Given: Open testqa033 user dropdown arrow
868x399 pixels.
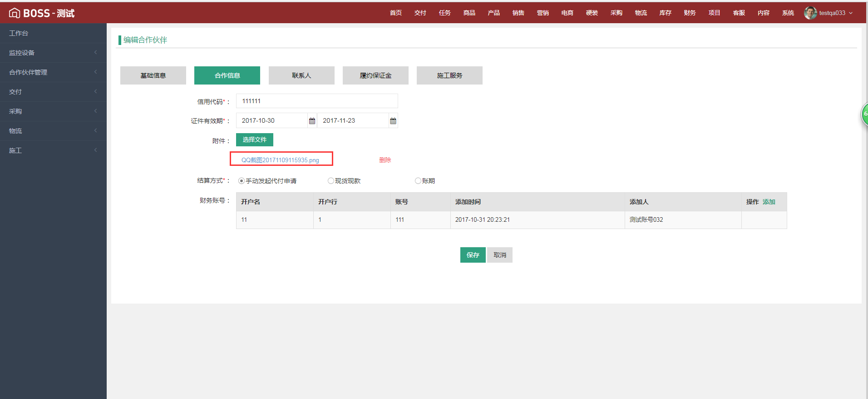Looking at the screenshot, I should coord(851,13).
